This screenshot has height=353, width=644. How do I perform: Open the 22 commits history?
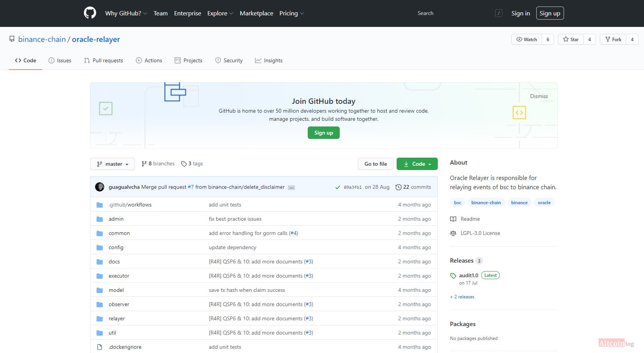click(413, 187)
